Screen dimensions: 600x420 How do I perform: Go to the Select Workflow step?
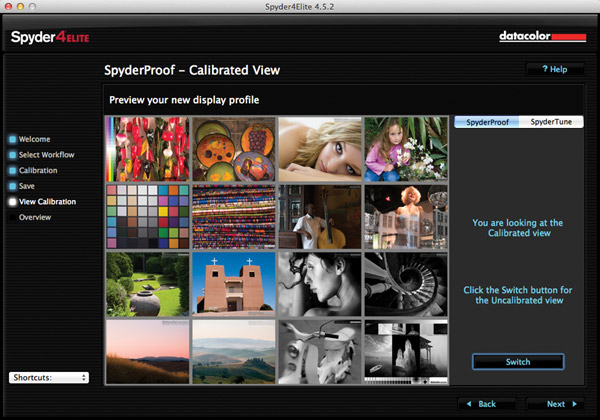pos(47,155)
